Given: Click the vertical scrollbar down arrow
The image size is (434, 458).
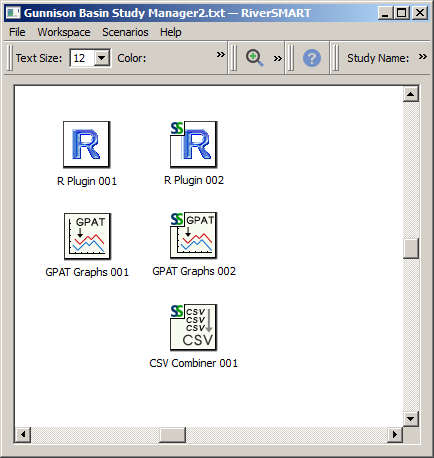Looking at the screenshot, I should tap(411, 418).
